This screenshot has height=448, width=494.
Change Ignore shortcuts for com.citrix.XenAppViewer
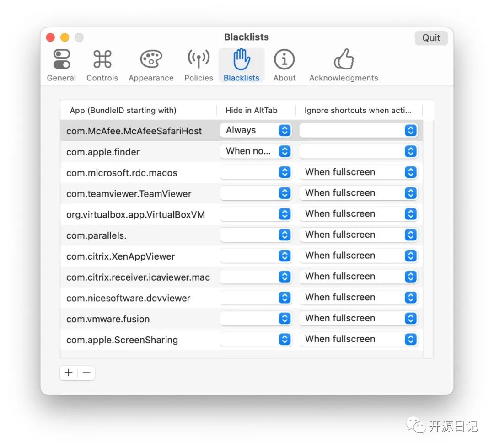pyautogui.click(x=359, y=256)
